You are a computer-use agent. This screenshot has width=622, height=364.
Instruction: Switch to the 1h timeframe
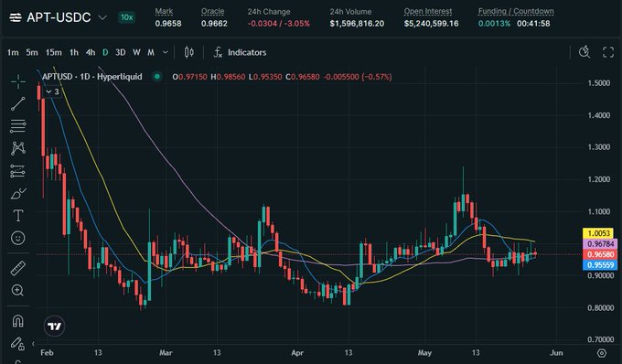(74, 52)
